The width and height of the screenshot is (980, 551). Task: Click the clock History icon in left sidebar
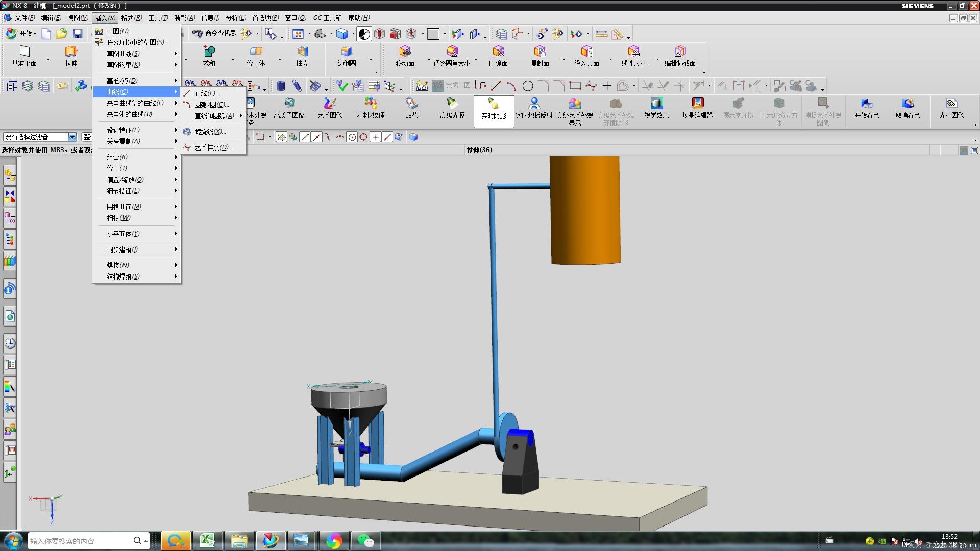10,343
